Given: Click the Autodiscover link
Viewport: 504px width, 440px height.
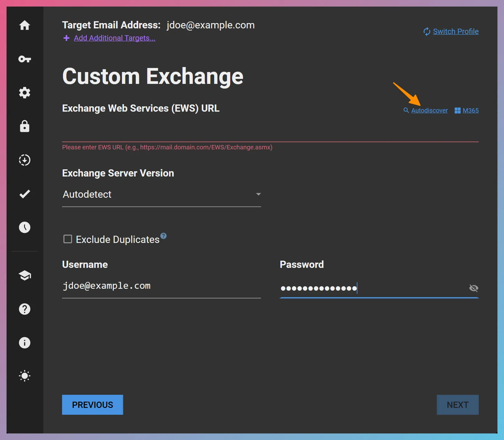Looking at the screenshot, I should coord(429,110).
